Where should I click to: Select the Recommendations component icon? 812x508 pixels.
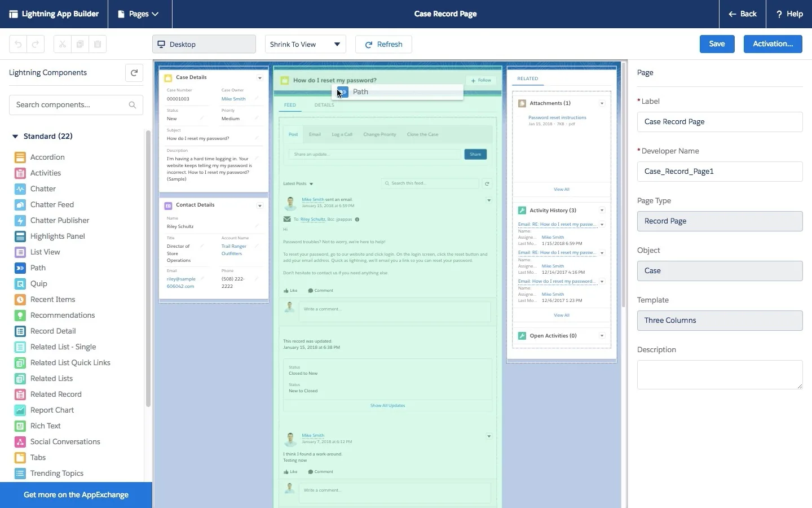20,316
